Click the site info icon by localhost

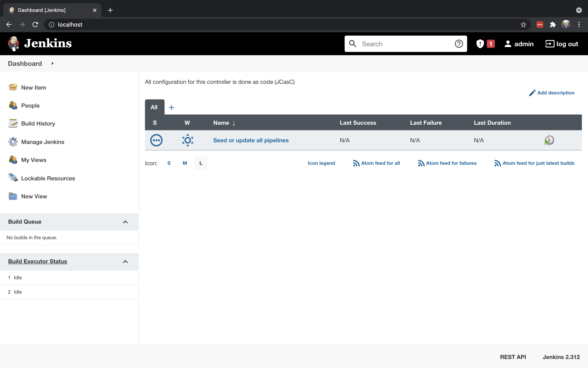51,25
